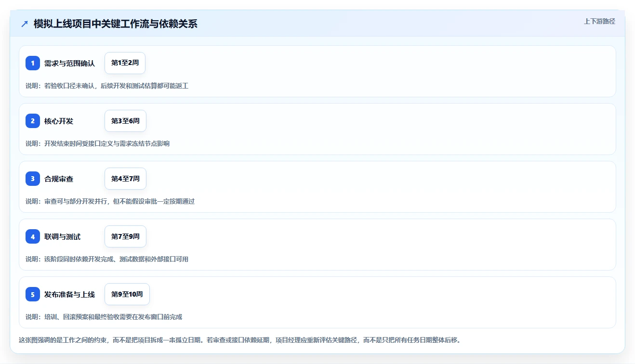The width and height of the screenshot is (635, 364).
Task: Click the 第3至6周 week chip
Action: [125, 121]
